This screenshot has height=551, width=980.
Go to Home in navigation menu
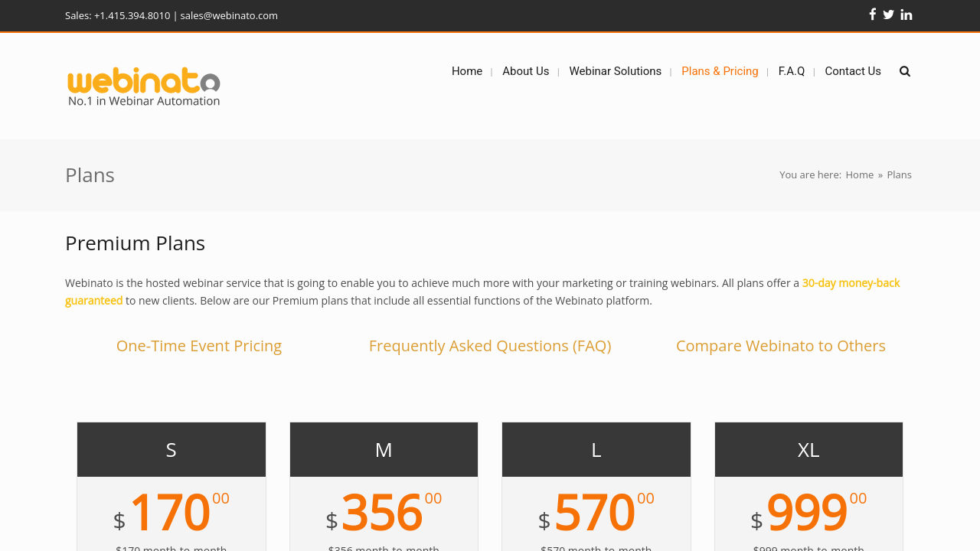[467, 71]
